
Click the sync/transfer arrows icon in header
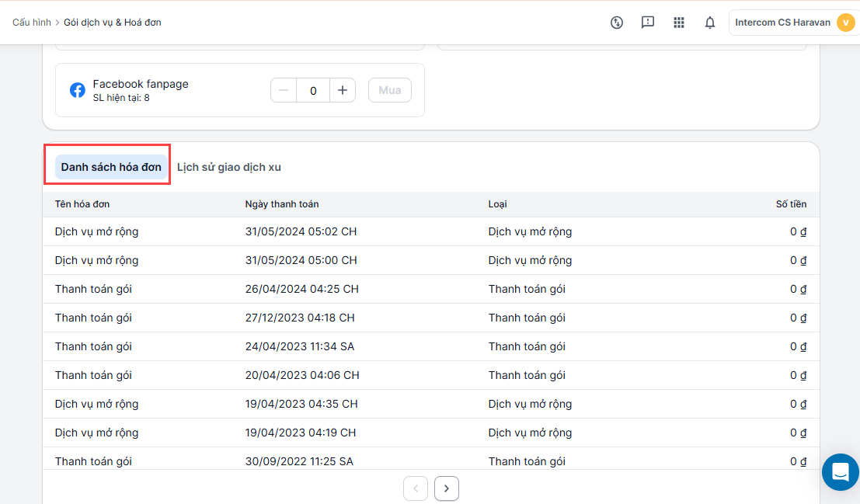(617, 23)
